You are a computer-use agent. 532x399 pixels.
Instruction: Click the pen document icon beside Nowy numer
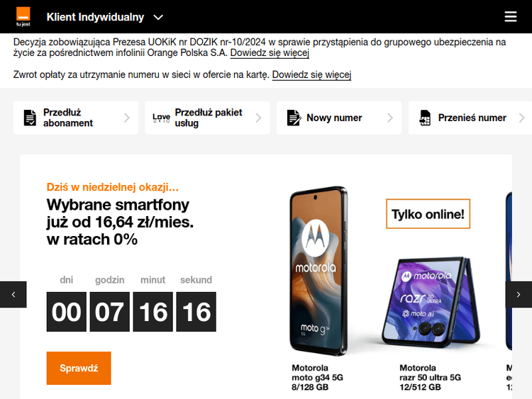tap(294, 118)
